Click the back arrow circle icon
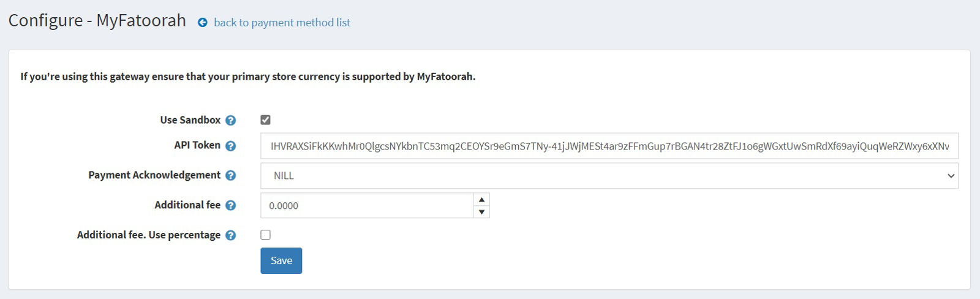This screenshot has height=299, width=980. (x=203, y=23)
